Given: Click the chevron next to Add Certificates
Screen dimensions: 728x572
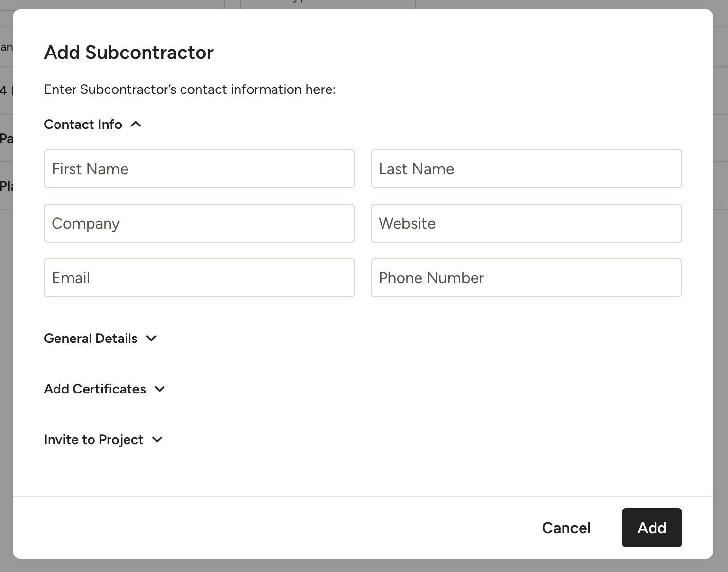Looking at the screenshot, I should pyautogui.click(x=160, y=389).
